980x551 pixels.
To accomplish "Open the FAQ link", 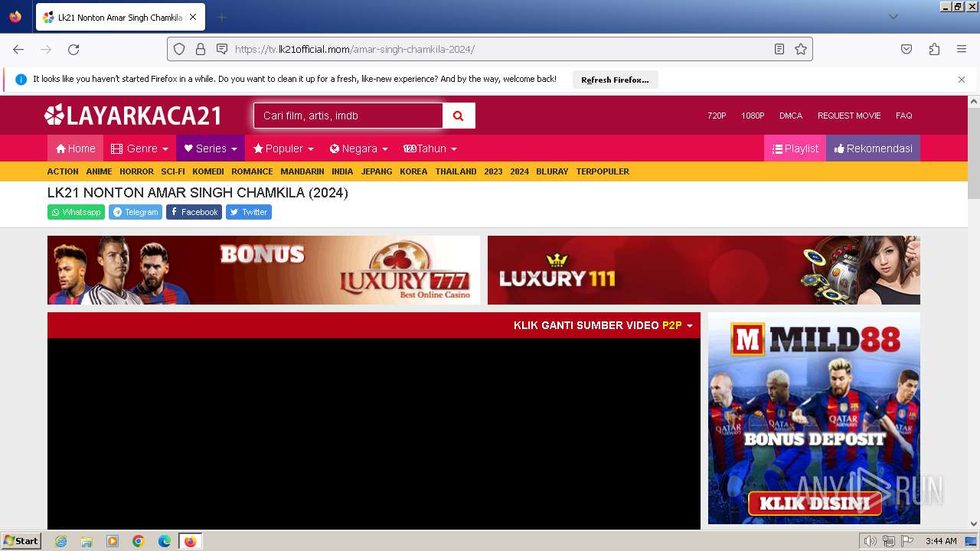I will (x=904, y=116).
